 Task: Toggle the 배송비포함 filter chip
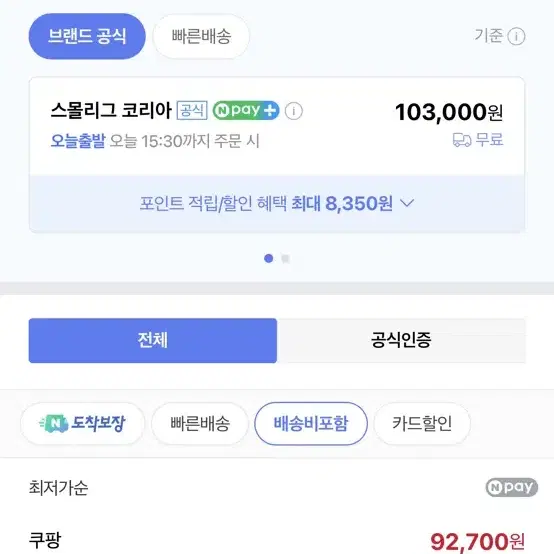[311, 423]
